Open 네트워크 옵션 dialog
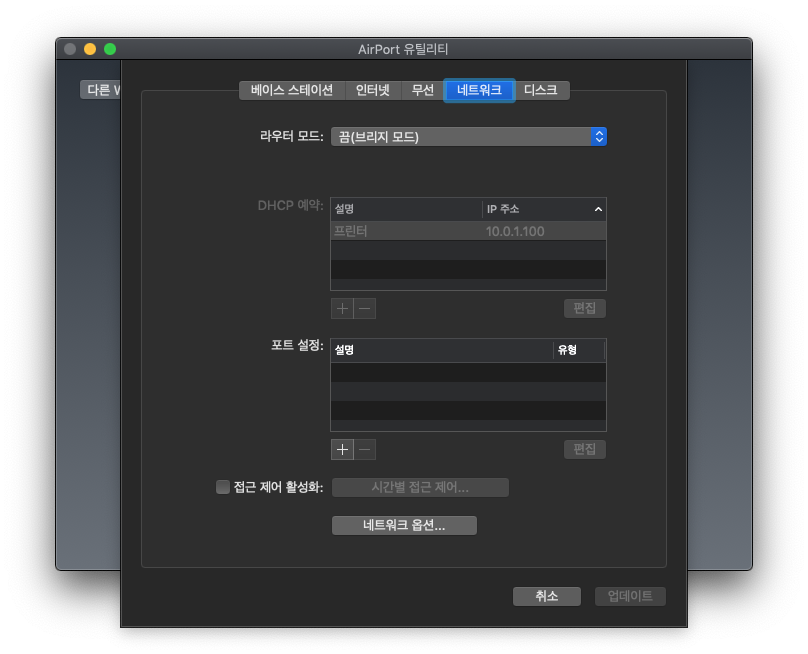 (404, 526)
